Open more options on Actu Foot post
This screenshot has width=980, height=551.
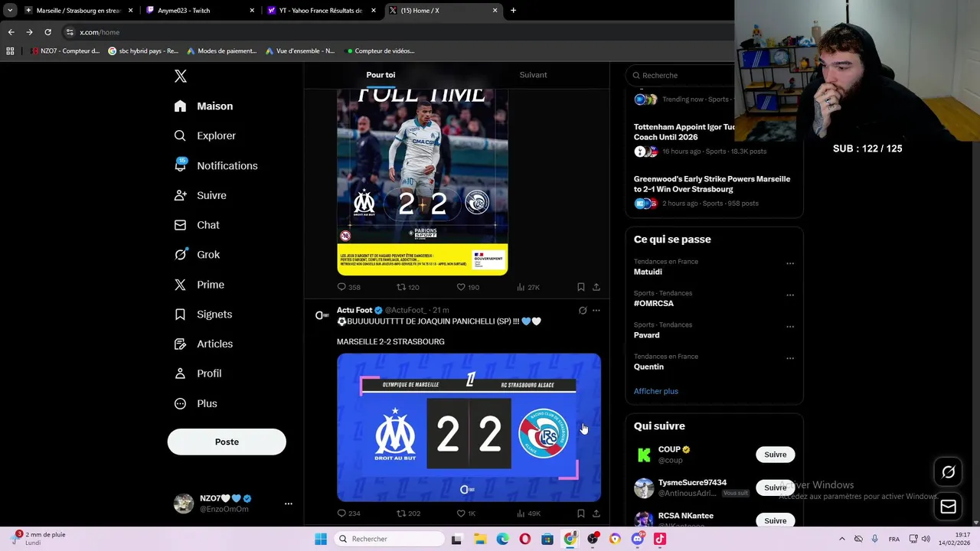tap(596, 310)
